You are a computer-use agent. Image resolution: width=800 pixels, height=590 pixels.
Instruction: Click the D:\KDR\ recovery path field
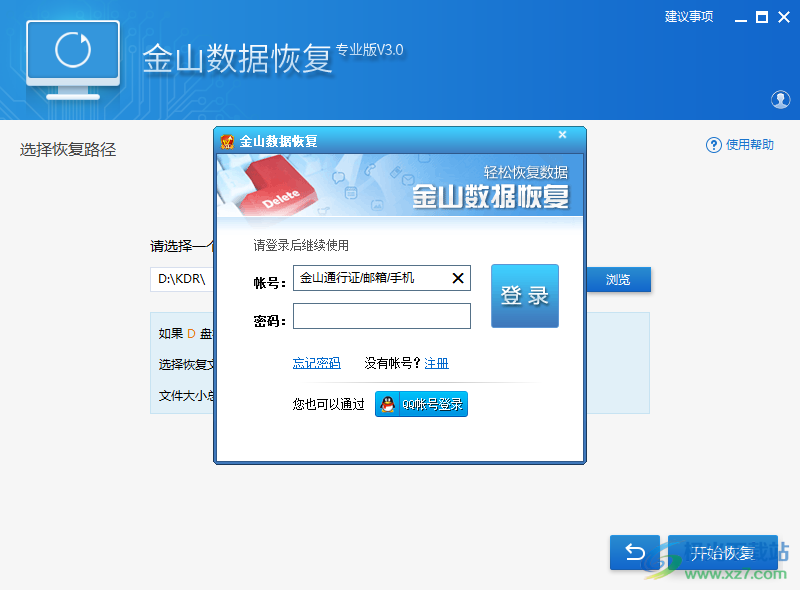pos(182,279)
